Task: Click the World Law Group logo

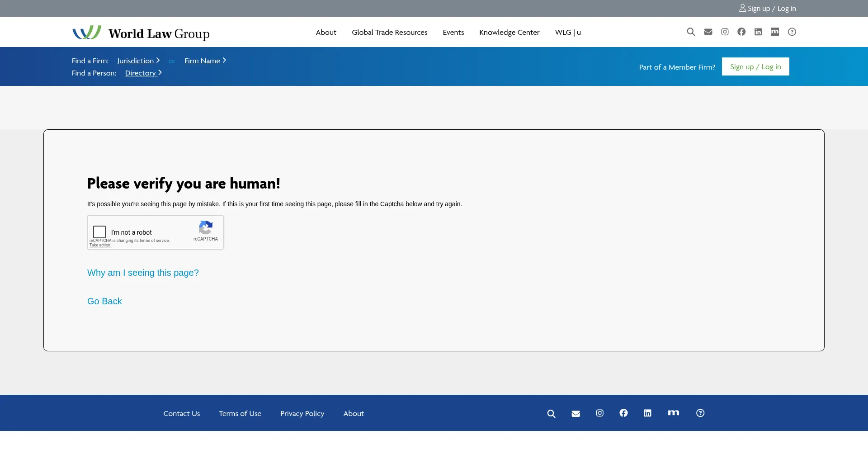Action: click(x=141, y=33)
